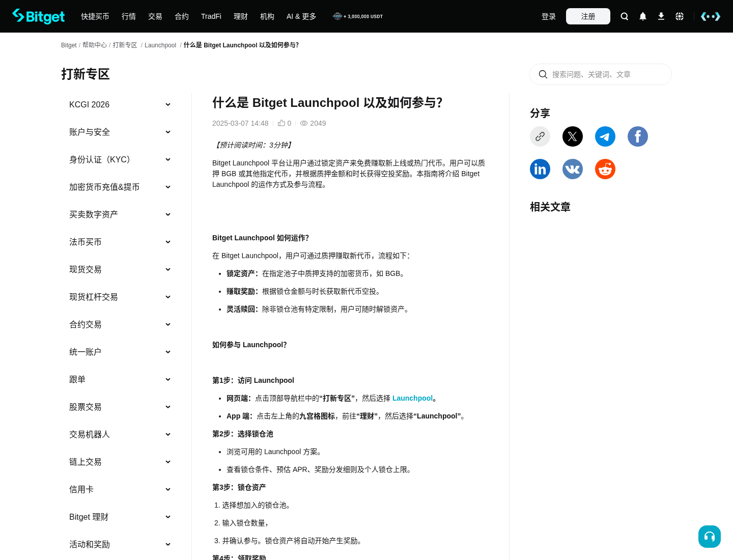Expand the 交易机器人 section
Viewport: 733px width, 560px height.
coord(120,434)
